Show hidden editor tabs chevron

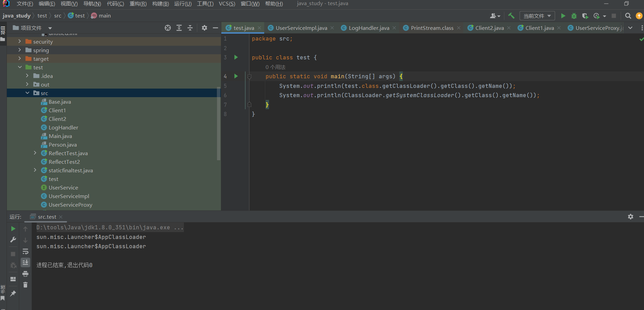630,28
